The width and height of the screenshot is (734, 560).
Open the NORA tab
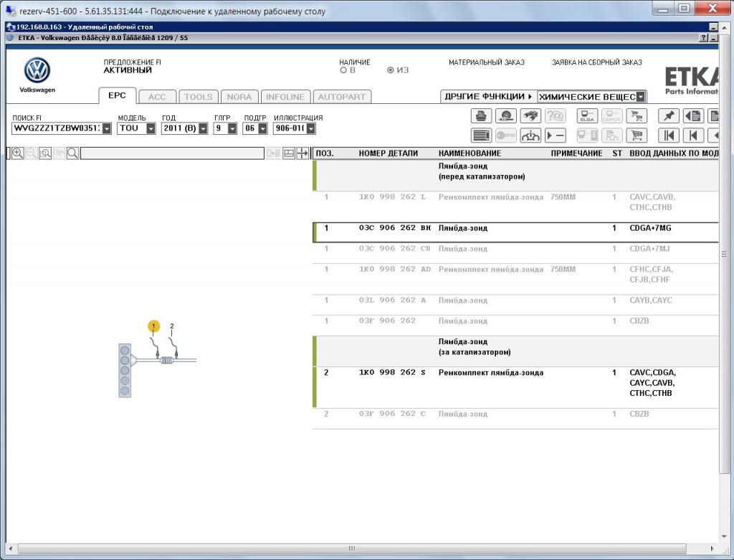click(x=239, y=97)
